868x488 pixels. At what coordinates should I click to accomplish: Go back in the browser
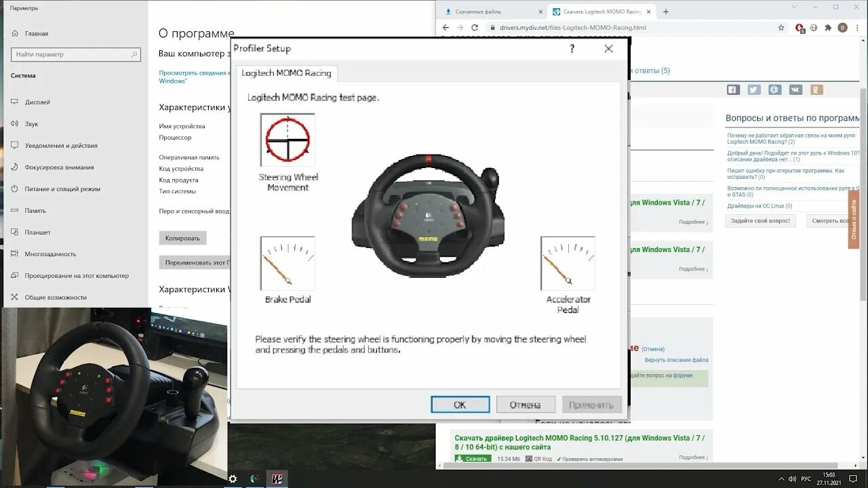[446, 28]
